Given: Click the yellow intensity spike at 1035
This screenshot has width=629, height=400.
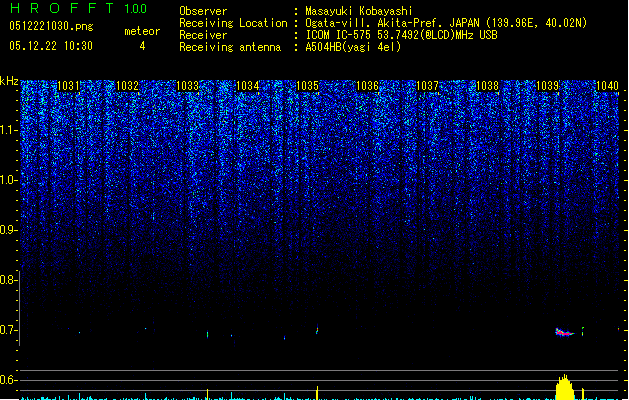Looking at the screenshot, I should pyautogui.click(x=317, y=393).
